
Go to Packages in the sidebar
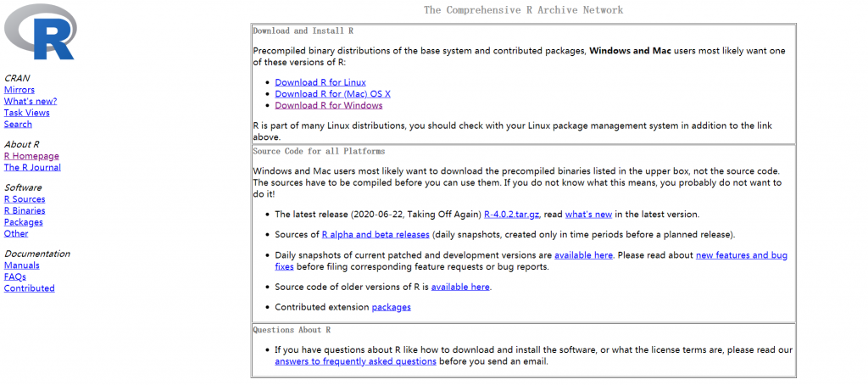point(23,222)
